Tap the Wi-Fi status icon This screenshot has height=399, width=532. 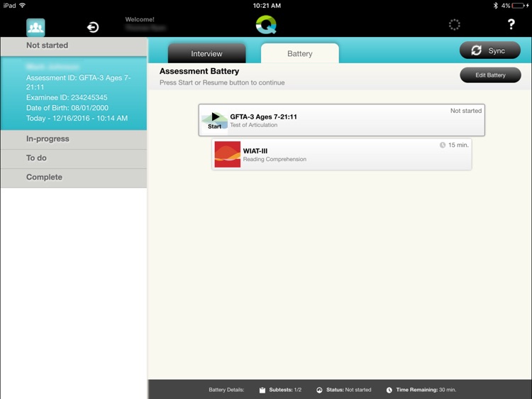click(x=23, y=6)
